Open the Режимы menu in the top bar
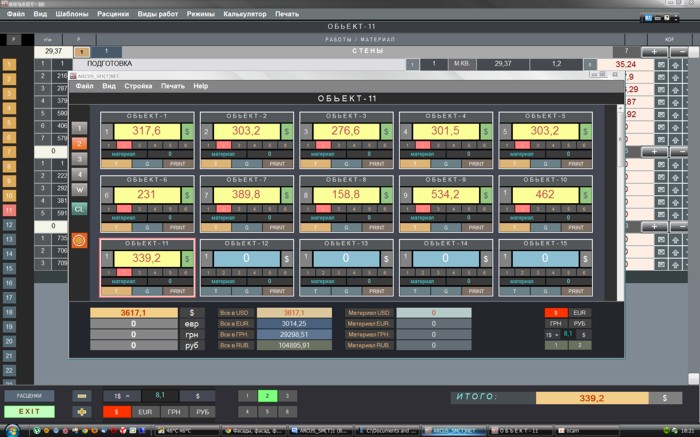The width and height of the screenshot is (700, 437). (200, 14)
